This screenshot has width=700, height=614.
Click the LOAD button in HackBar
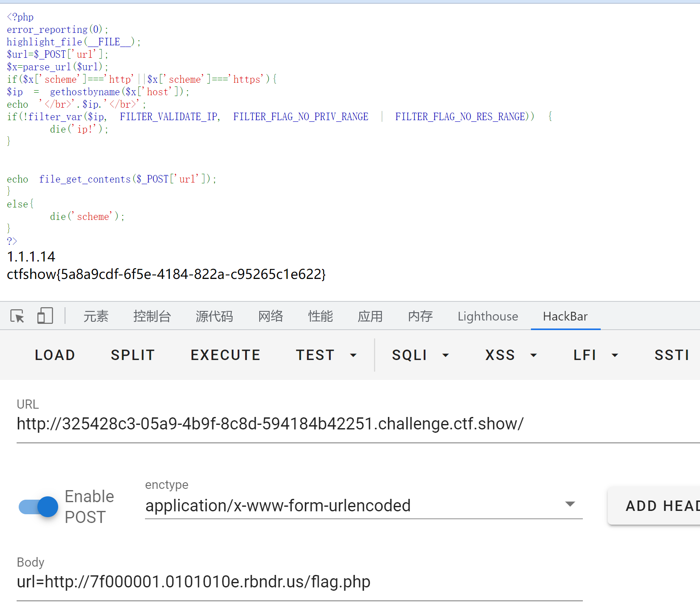coord(55,355)
